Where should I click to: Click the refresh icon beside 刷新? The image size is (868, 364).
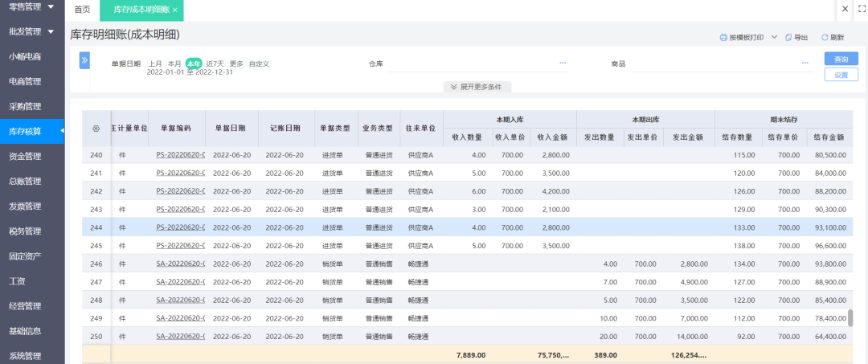click(x=825, y=38)
